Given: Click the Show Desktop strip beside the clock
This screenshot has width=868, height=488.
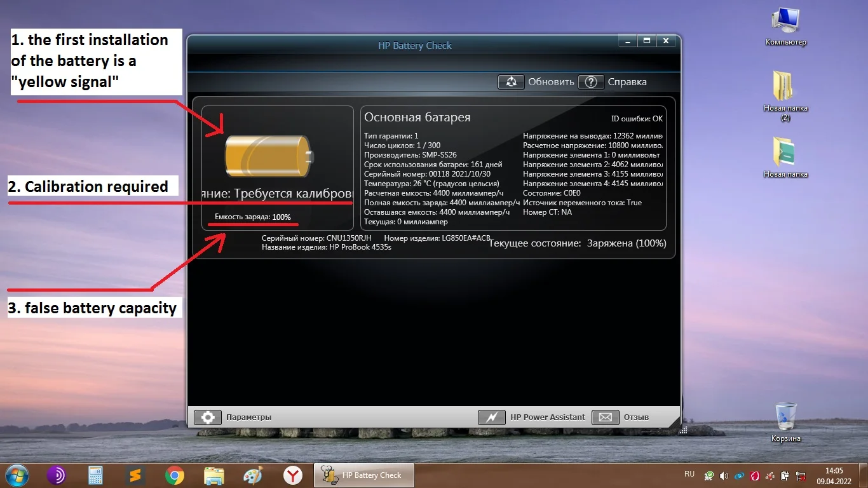Looking at the screenshot, I should click(863, 475).
